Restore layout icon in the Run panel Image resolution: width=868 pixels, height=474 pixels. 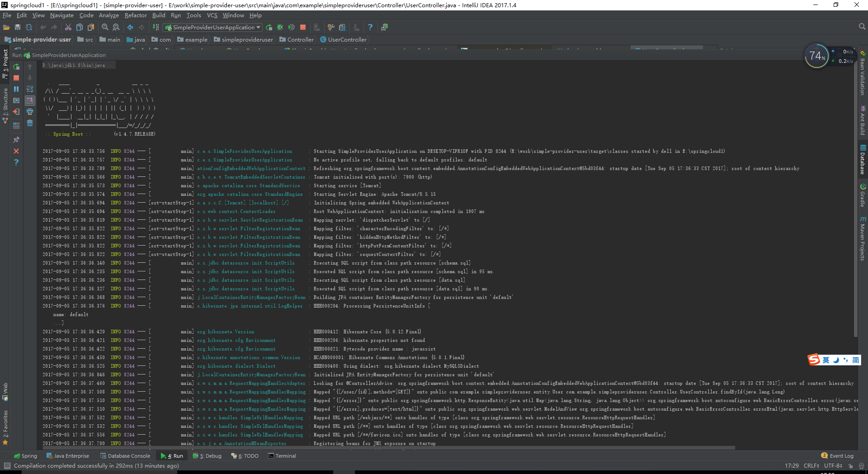click(16, 125)
